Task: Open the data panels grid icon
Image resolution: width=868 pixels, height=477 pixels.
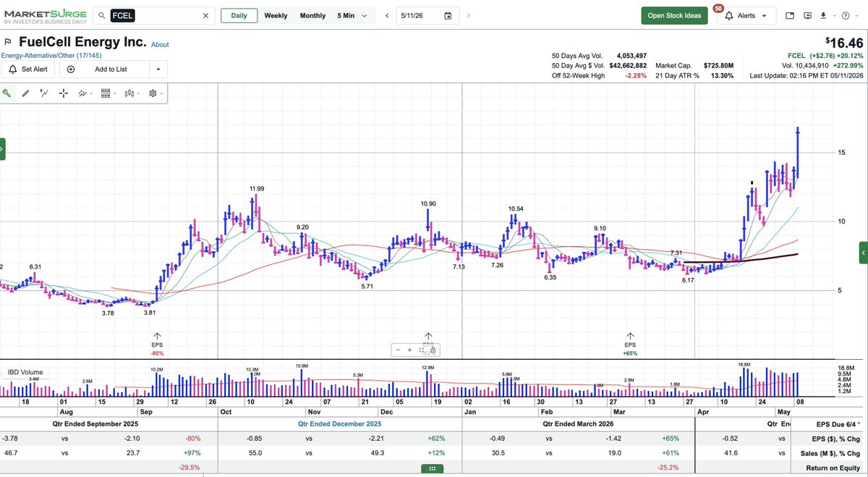Action: tap(105, 93)
